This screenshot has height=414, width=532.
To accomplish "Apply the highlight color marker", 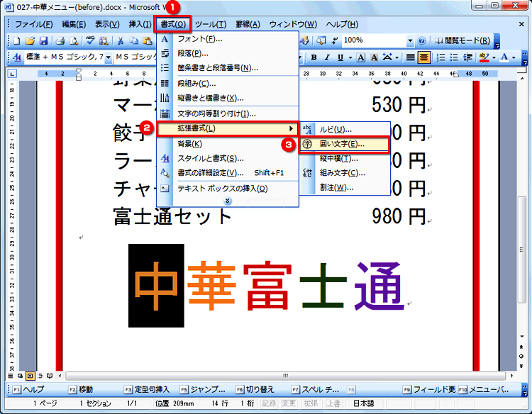I will click(x=484, y=57).
